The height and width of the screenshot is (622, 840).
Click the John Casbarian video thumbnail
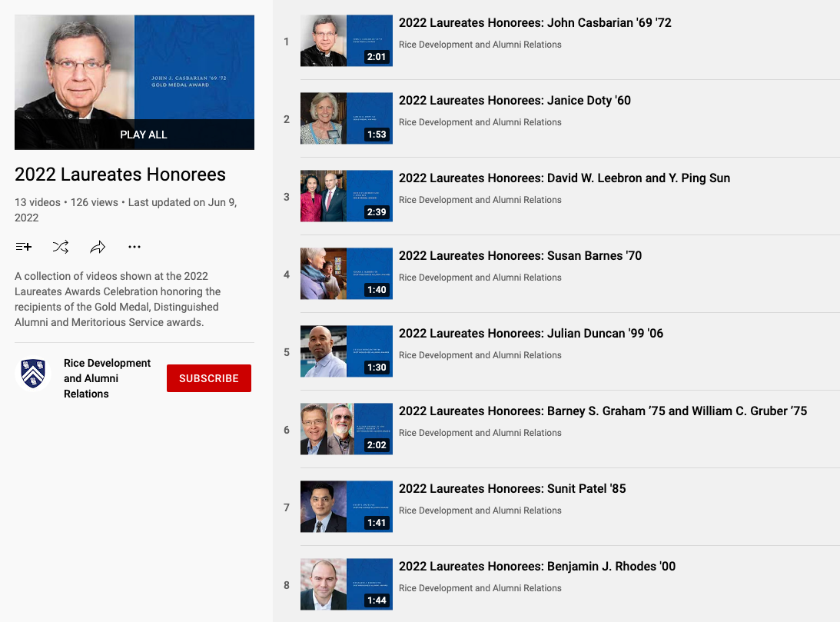(347, 41)
